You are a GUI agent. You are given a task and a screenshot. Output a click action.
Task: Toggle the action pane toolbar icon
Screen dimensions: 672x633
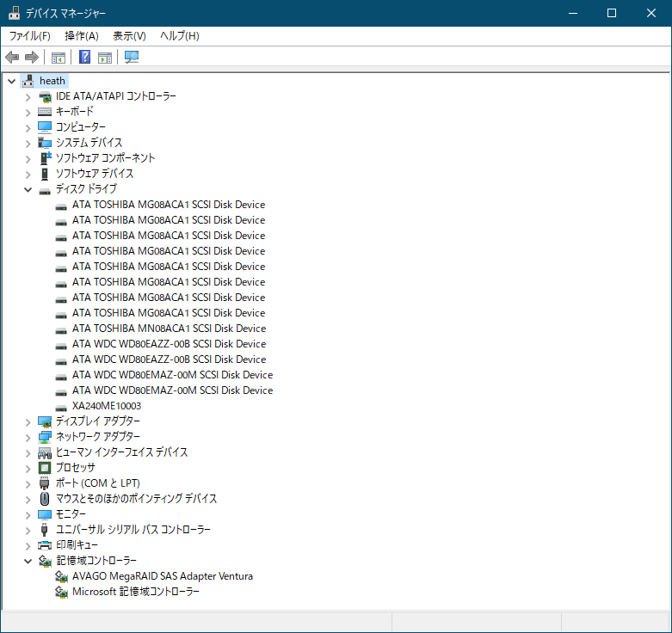105,57
